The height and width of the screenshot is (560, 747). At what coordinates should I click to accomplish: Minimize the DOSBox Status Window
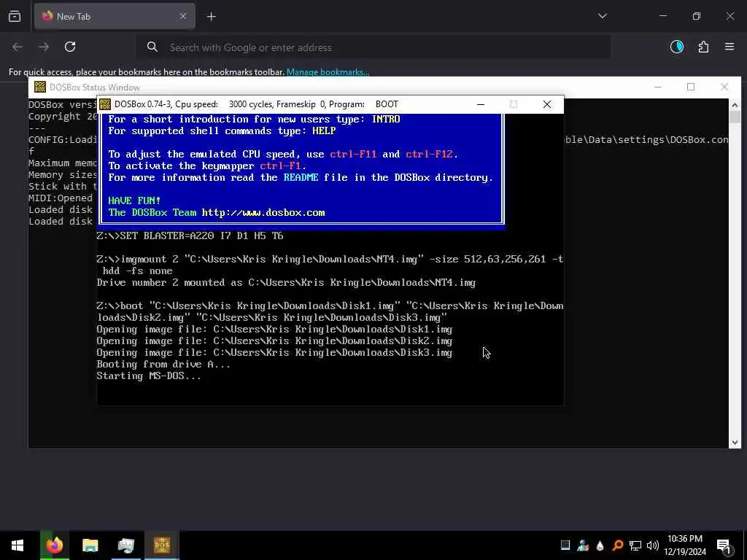click(658, 87)
